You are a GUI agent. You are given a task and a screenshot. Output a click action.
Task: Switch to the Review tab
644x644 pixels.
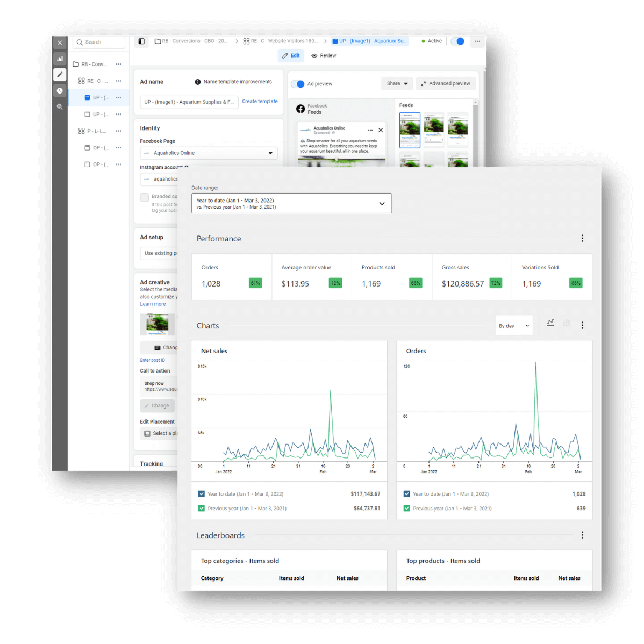(324, 55)
